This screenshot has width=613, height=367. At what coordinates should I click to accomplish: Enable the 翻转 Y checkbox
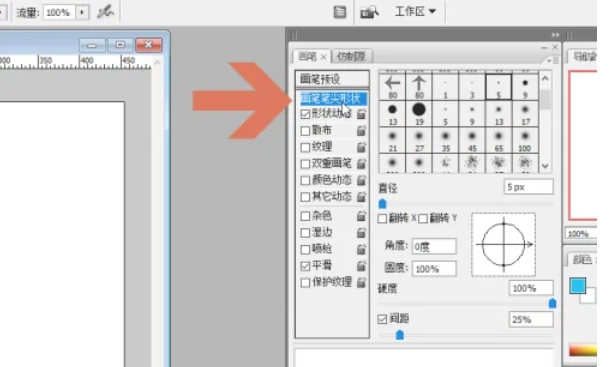tap(423, 218)
